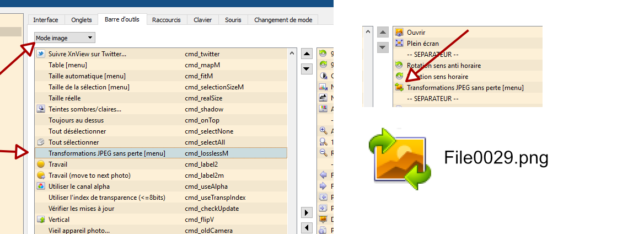Click the blue left-pointing arrow icon in current toolbar list
The image size is (644, 234).
click(x=323, y=175)
